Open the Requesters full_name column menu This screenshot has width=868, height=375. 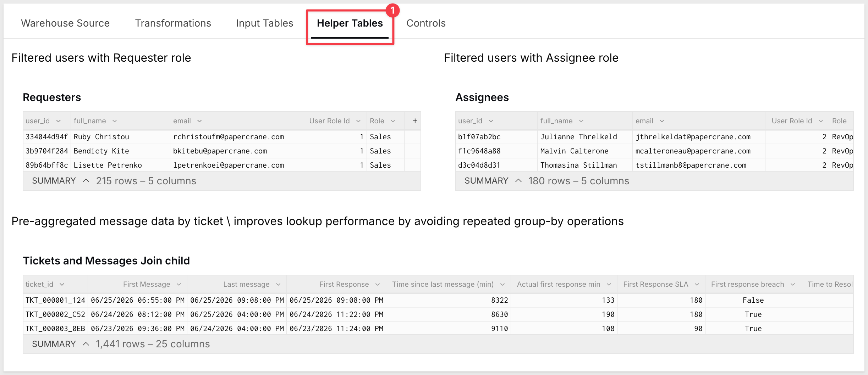click(x=115, y=121)
